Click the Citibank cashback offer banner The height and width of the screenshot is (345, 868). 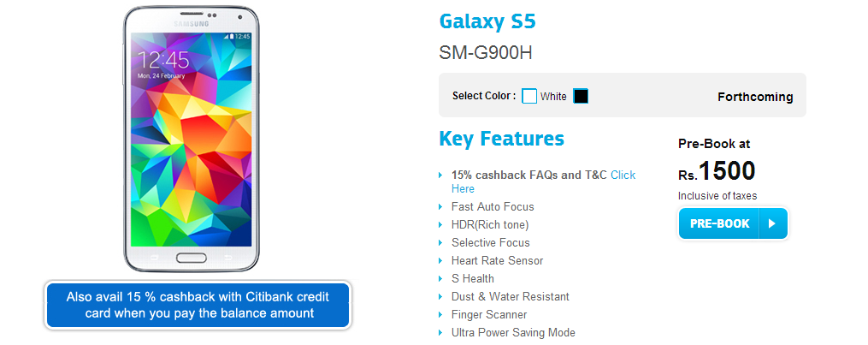pyautogui.click(x=198, y=305)
